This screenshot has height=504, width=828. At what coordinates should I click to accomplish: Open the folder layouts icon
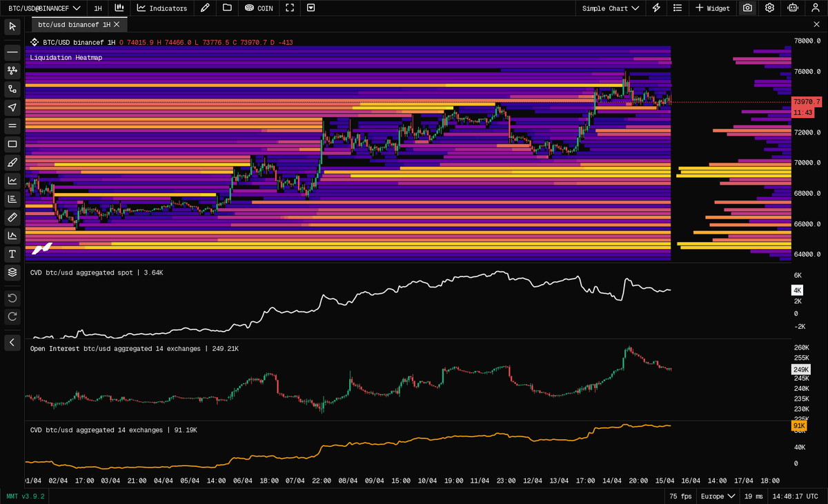[x=227, y=8]
